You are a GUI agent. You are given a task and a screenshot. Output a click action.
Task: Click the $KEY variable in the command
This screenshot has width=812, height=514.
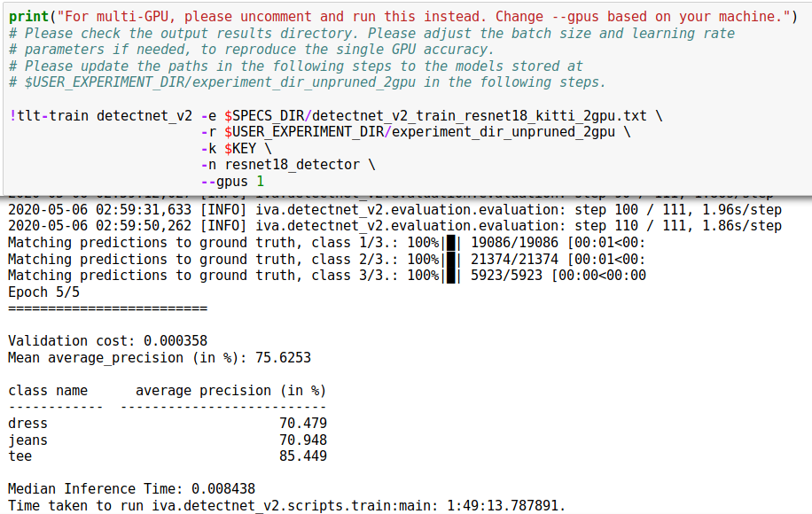click(x=240, y=149)
